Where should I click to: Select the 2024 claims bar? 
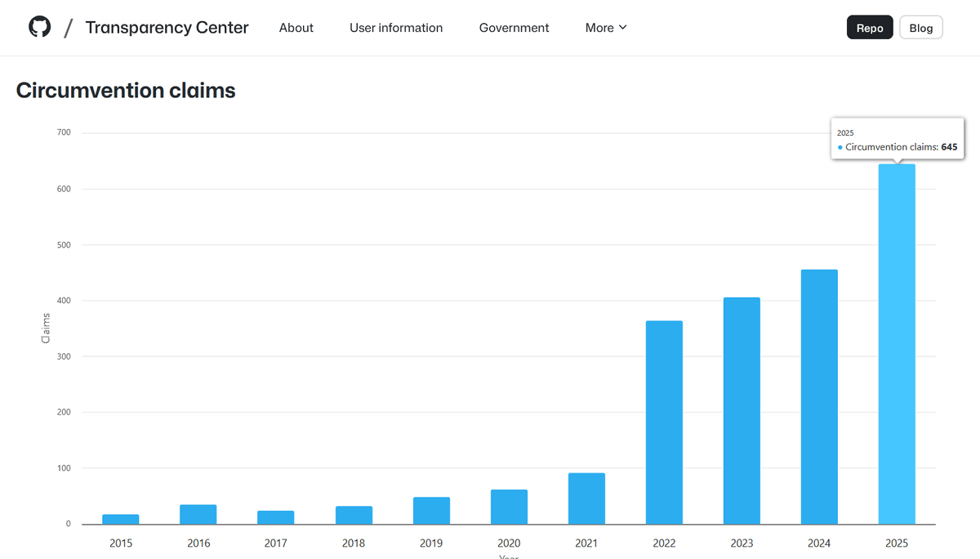[819, 396]
